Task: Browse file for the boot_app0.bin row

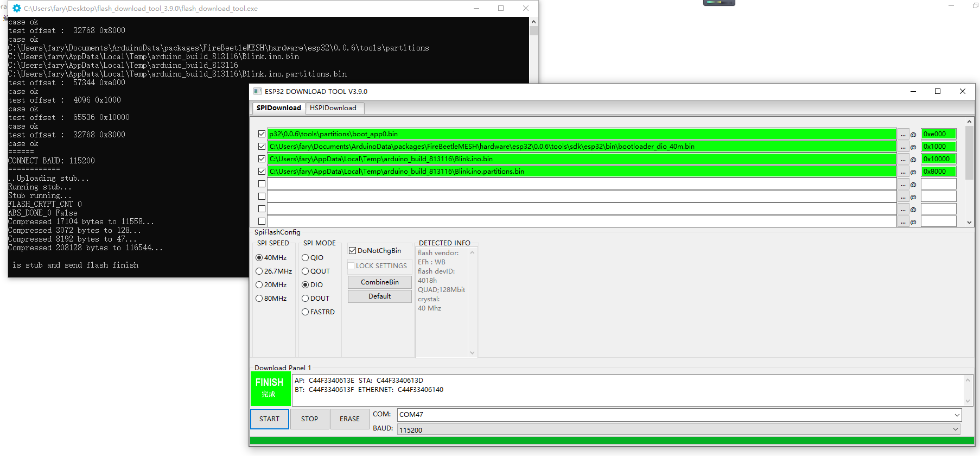Action: click(903, 134)
